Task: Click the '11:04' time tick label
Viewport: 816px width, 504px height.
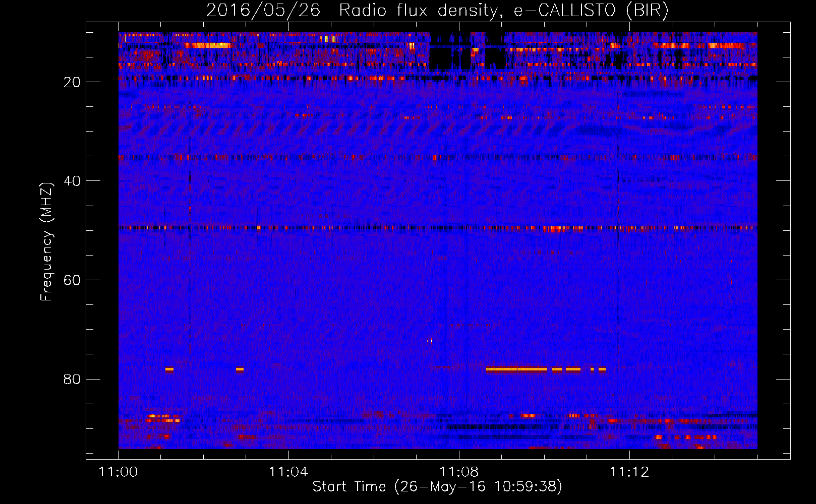Action: 288,472
